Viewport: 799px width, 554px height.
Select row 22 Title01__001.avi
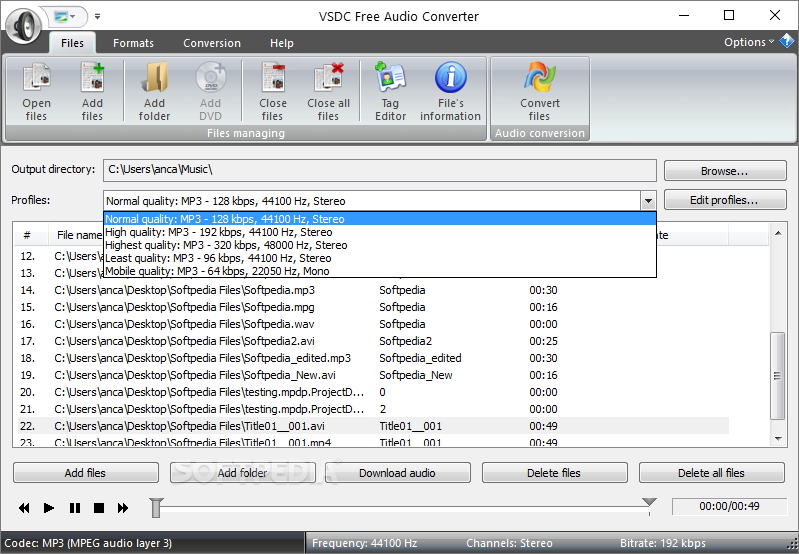pos(374,426)
